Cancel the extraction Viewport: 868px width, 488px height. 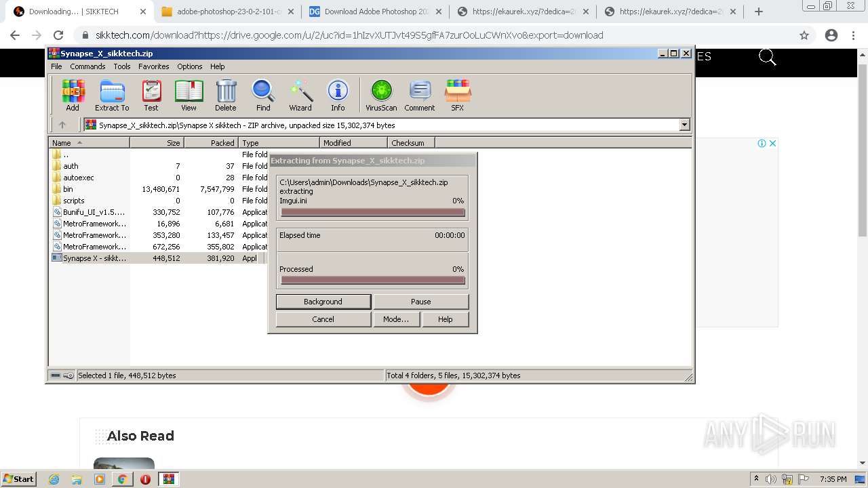coord(323,319)
